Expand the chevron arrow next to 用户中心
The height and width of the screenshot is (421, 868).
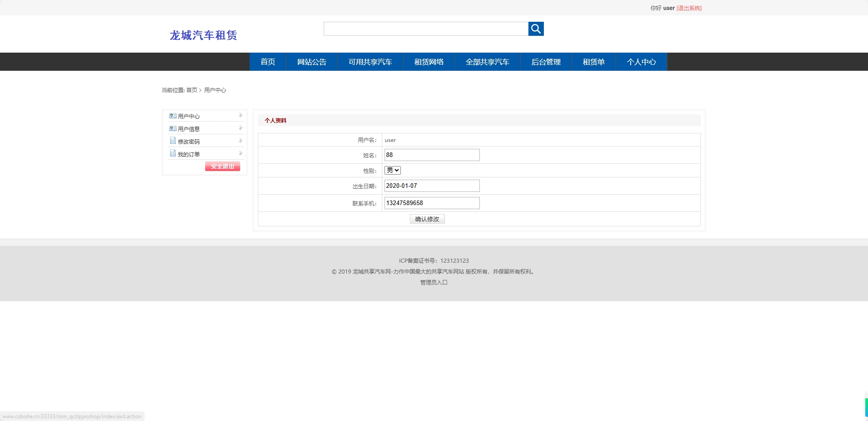point(240,115)
